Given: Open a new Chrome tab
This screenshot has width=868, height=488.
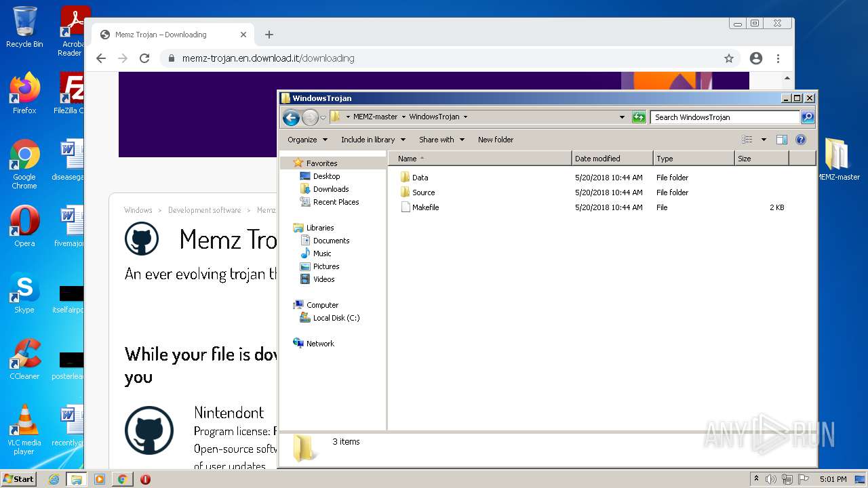Looking at the screenshot, I should (x=269, y=35).
